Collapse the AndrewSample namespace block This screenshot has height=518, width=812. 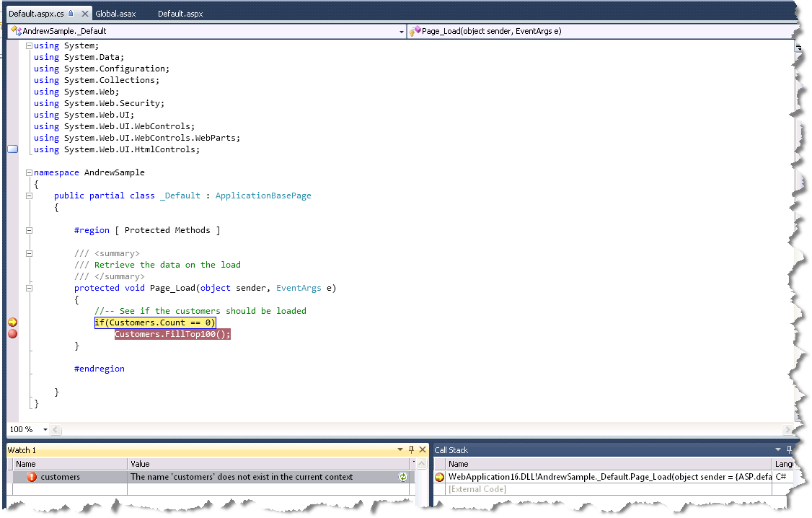(29, 172)
